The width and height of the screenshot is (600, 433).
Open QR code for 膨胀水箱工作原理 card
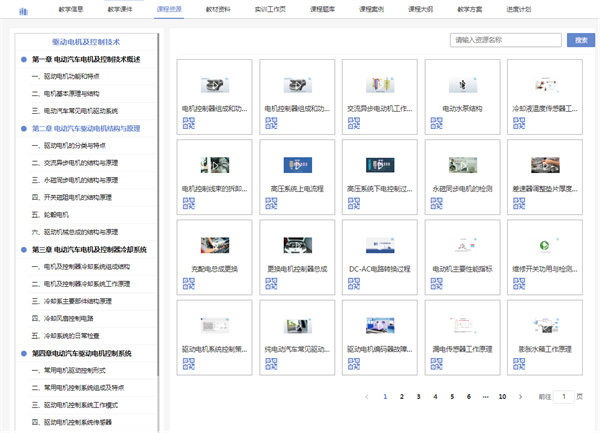[519, 364]
